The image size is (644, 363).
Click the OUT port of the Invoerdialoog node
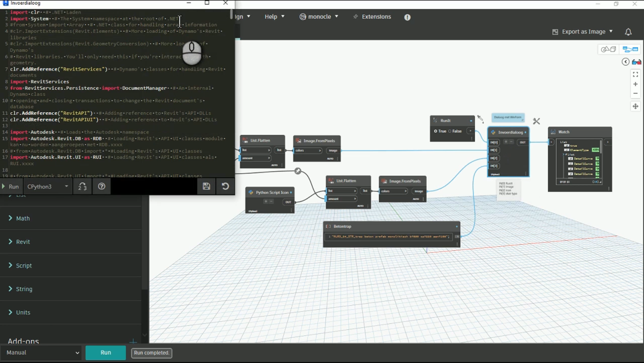click(523, 142)
